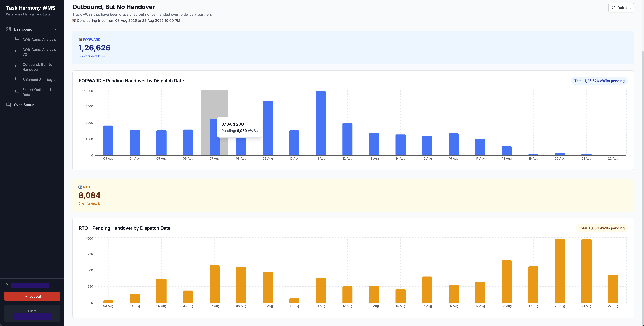Click the calendar icon beside trip dates

(74, 21)
